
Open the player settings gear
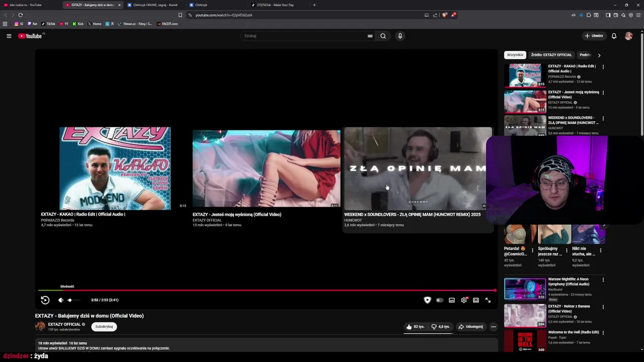tap(464, 300)
